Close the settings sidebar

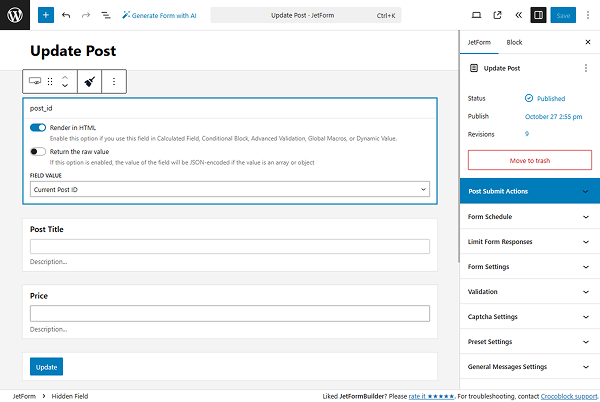[x=588, y=42]
